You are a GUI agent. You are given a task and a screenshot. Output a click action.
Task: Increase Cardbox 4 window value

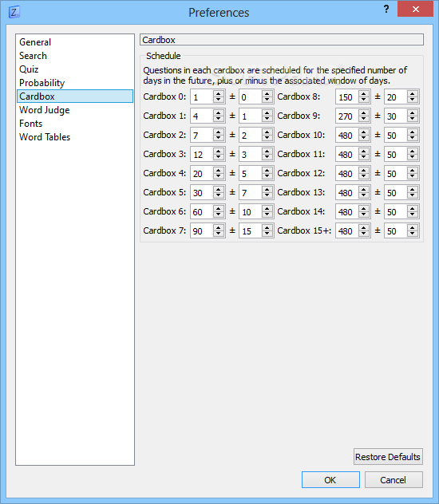coord(267,171)
